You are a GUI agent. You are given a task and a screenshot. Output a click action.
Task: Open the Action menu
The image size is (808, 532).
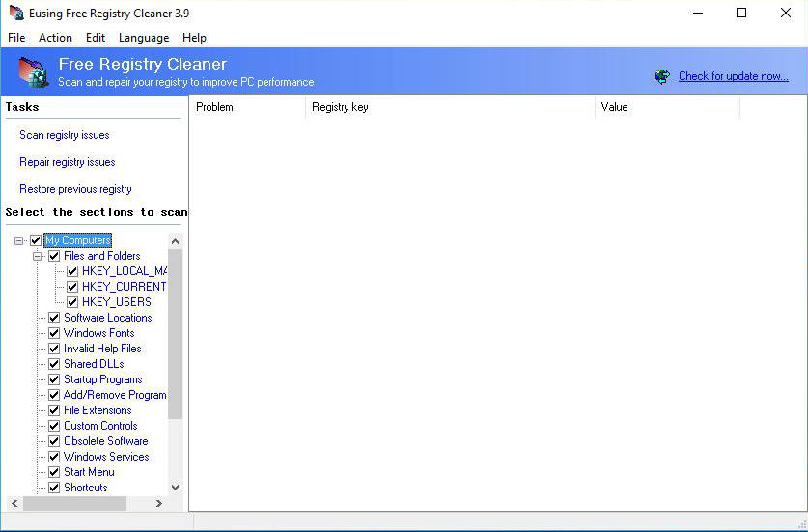(x=55, y=38)
